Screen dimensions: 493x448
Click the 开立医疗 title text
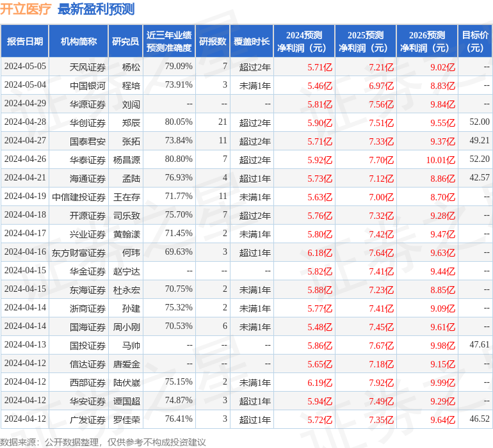click(x=26, y=9)
